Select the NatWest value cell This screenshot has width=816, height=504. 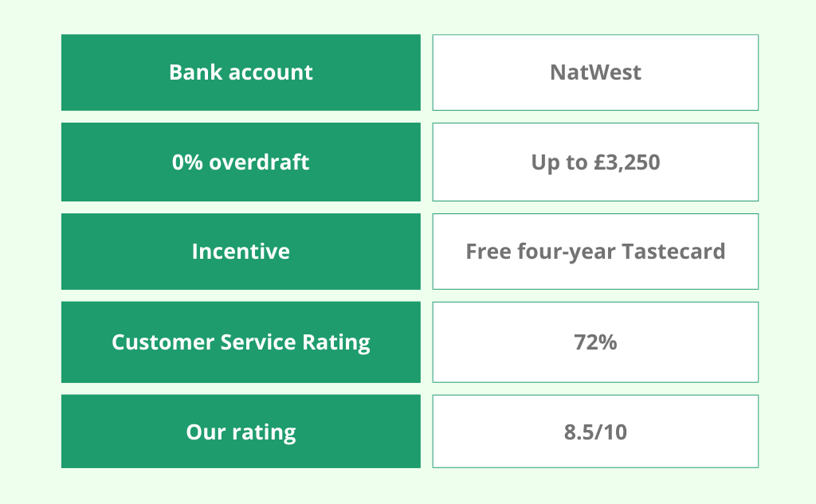(x=595, y=72)
